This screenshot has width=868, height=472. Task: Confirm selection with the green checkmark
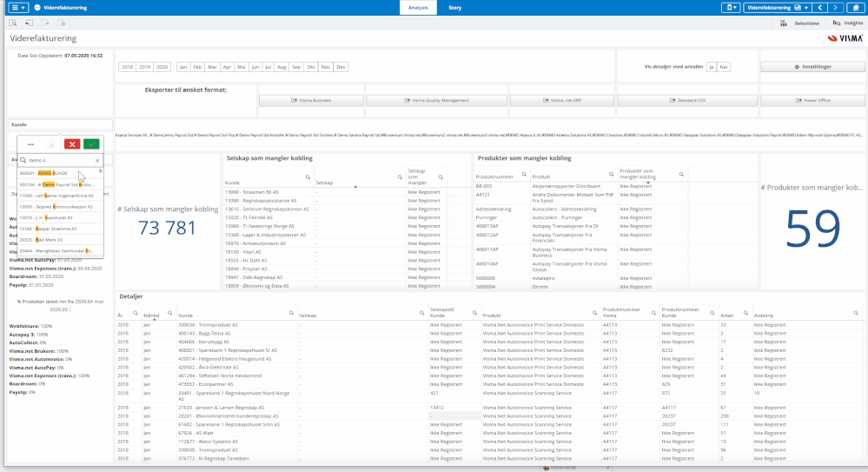coord(91,144)
